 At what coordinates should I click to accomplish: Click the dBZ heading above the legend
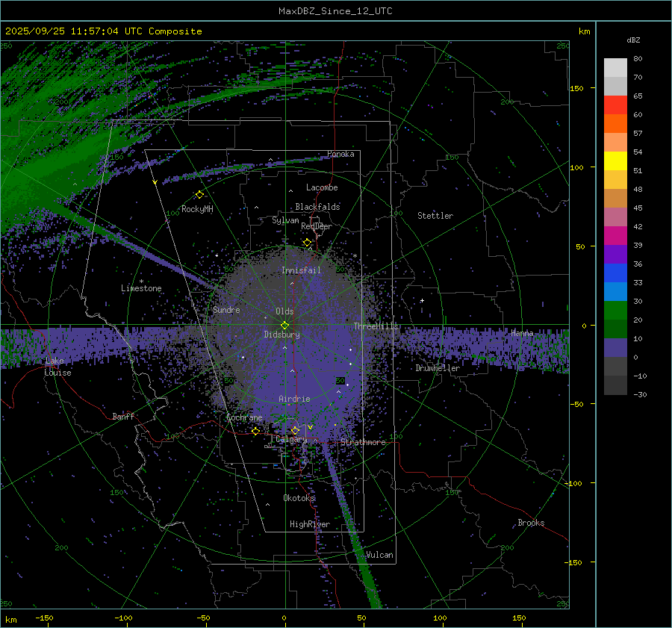click(633, 40)
